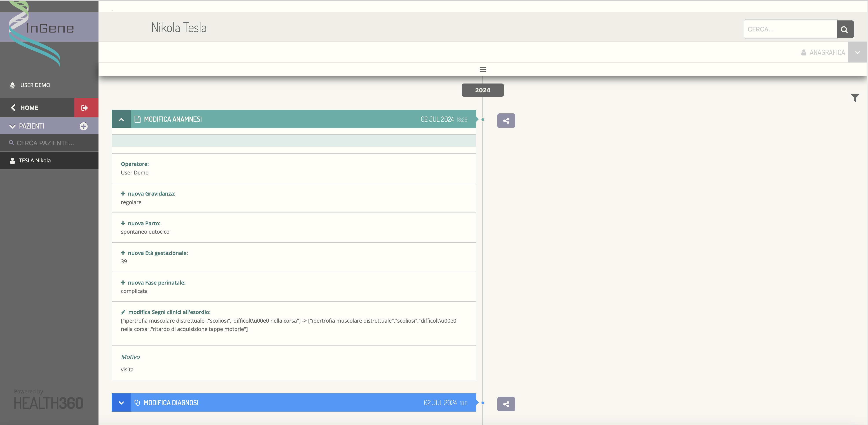Add a new patient with plus icon
This screenshot has height=425, width=868.
(x=84, y=126)
